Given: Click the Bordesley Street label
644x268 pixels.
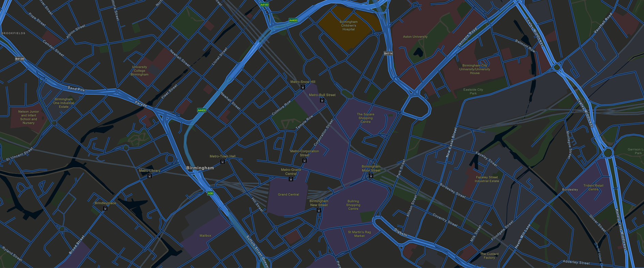Looking at the screenshot, I should (453, 191).
